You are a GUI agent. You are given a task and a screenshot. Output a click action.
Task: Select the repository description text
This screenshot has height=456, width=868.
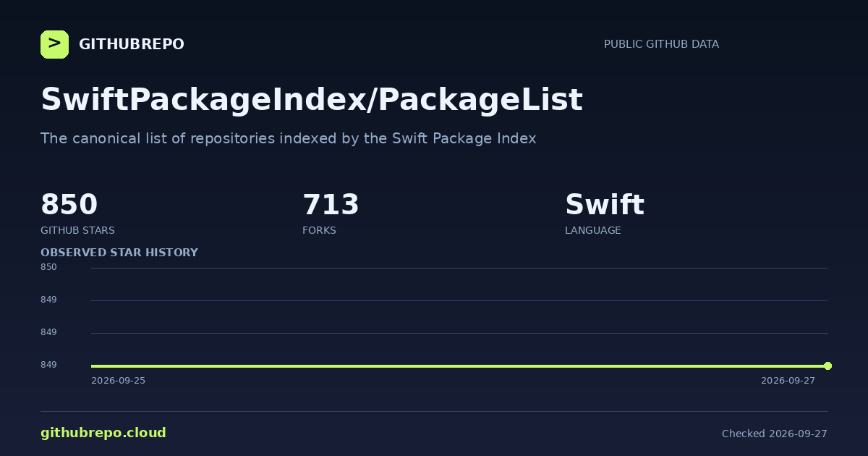289,138
